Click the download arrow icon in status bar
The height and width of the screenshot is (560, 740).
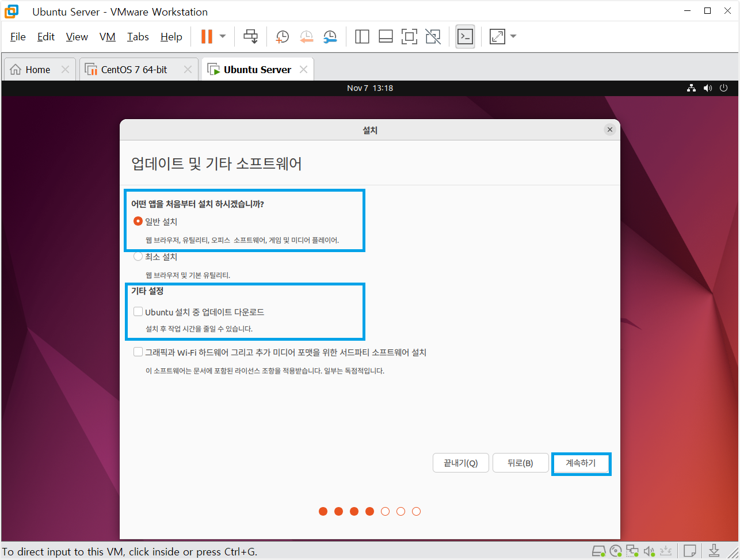coord(714,550)
